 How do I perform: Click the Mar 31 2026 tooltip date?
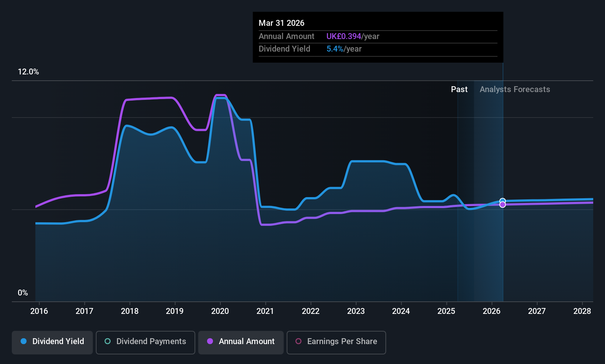[x=281, y=23]
